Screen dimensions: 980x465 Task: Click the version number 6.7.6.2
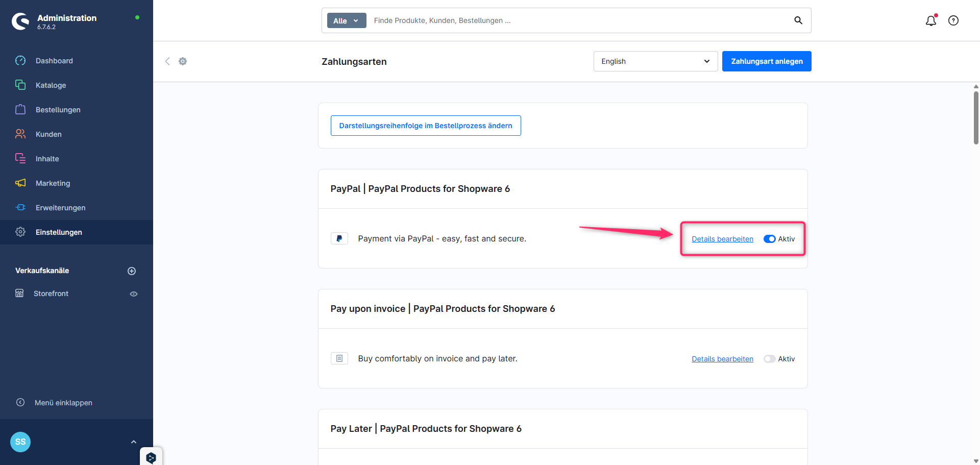coord(46,27)
